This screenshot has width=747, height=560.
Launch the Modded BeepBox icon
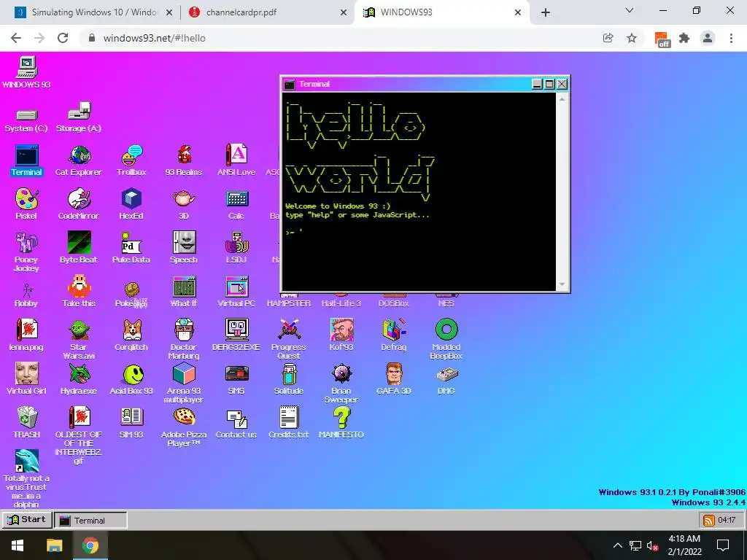coord(446,330)
